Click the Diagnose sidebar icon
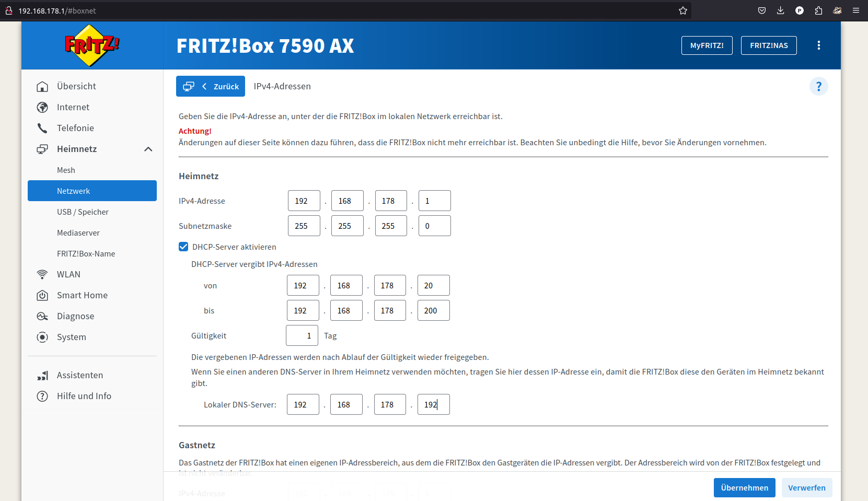 click(x=42, y=316)
